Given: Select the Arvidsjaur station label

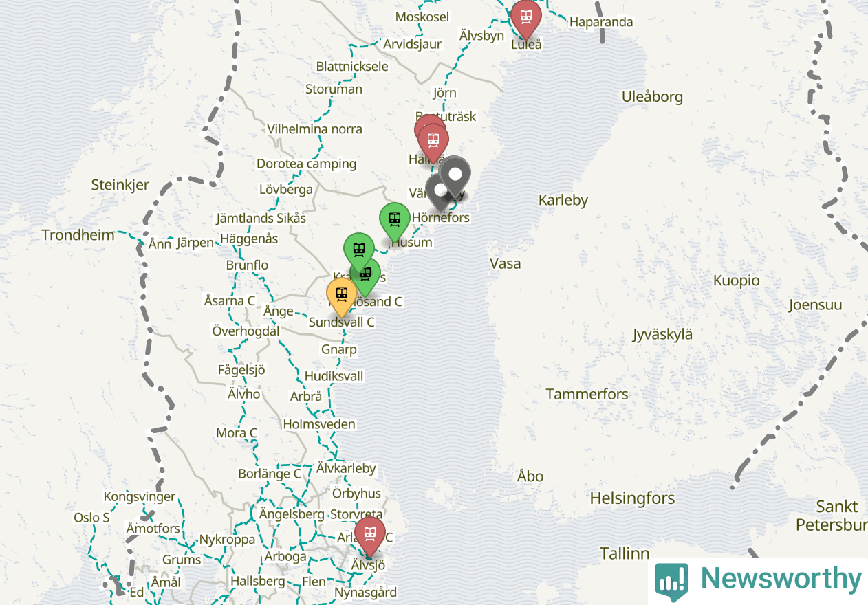Looking at the screenshot, I should coord(413,44).
